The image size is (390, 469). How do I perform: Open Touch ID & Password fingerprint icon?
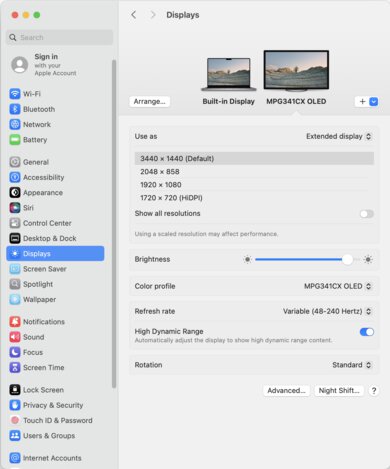(x=15, y=420)
